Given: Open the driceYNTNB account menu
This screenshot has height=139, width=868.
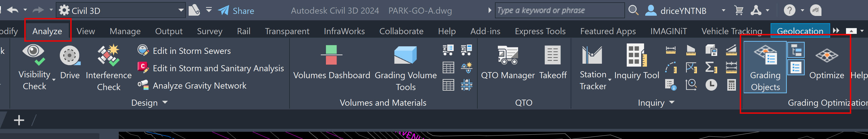Looking at the screenshot, I should point(676,11).
